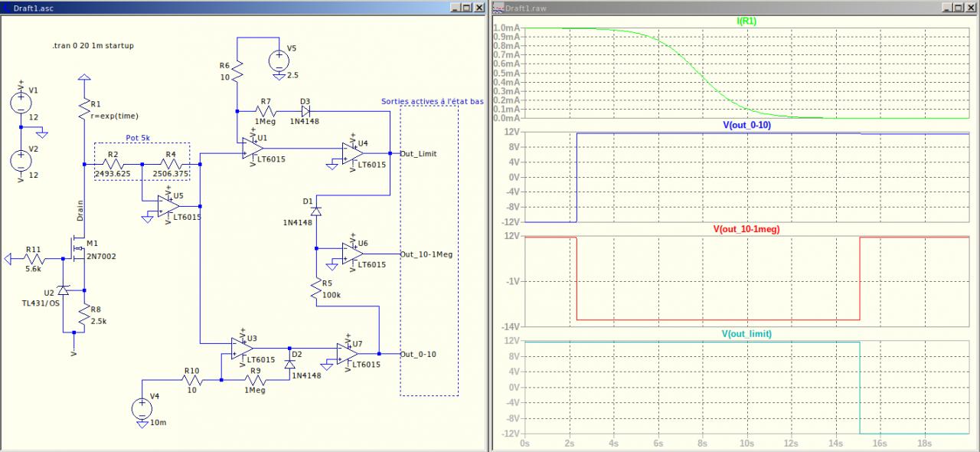Click the V(out_limit) trace label

point(746,333)
